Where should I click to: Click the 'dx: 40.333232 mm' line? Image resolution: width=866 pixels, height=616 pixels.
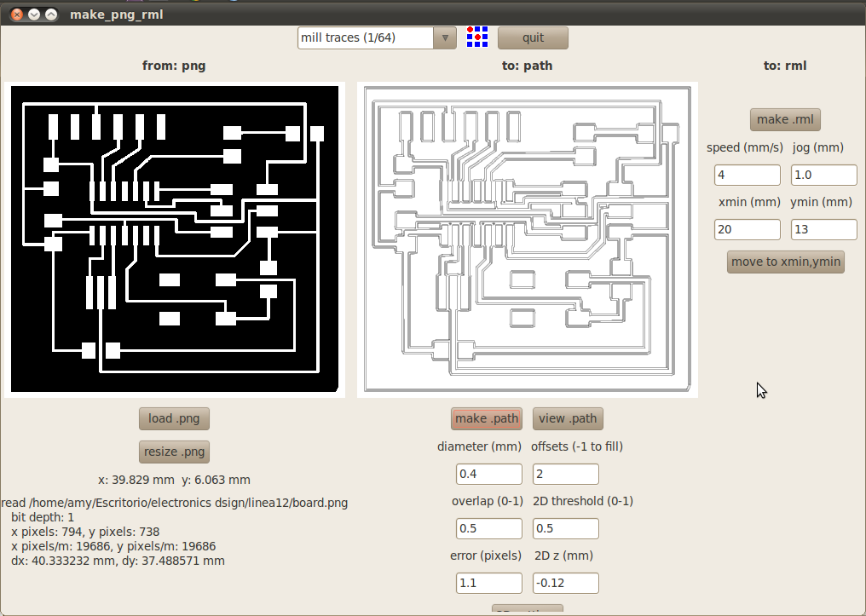pyautogui.click(x=118, y=561)
